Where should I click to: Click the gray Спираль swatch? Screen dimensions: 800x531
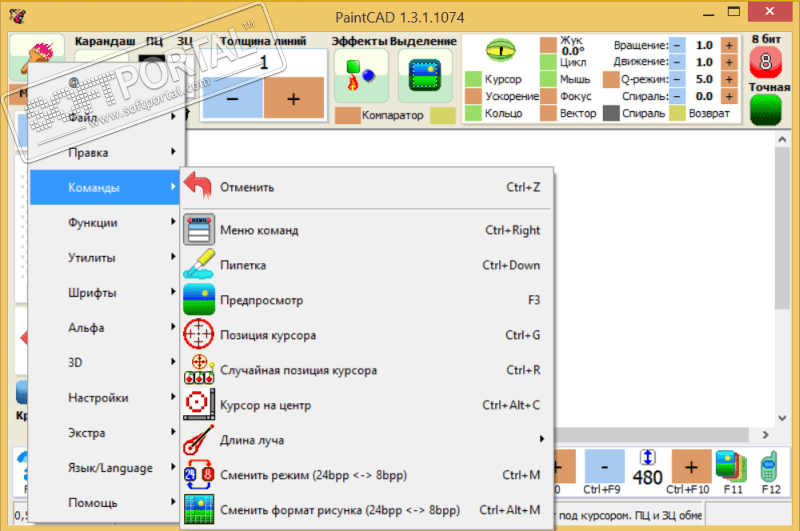click(611, 113)
